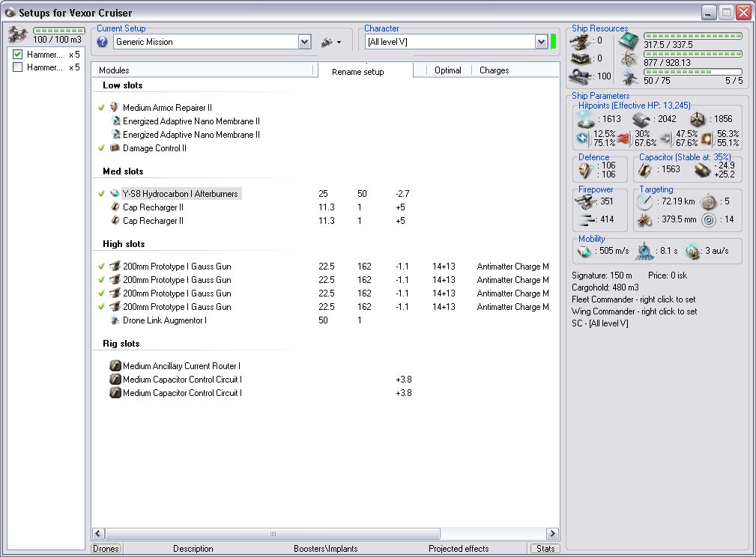Toggle active checkmark on Medium Armor Repairer II
This screenshot has width=756, height=557.
click(x=101, y=107)
